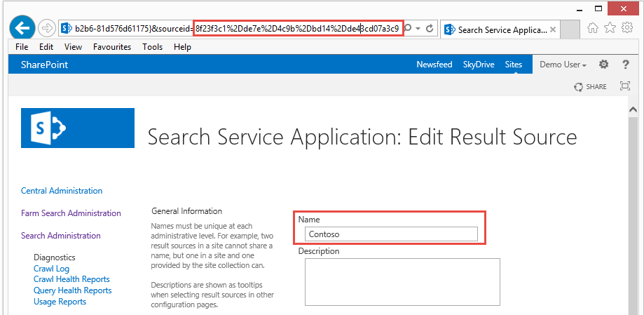Click the browser Forward arrow button
The image size is (644, 315).
point(48,29)
